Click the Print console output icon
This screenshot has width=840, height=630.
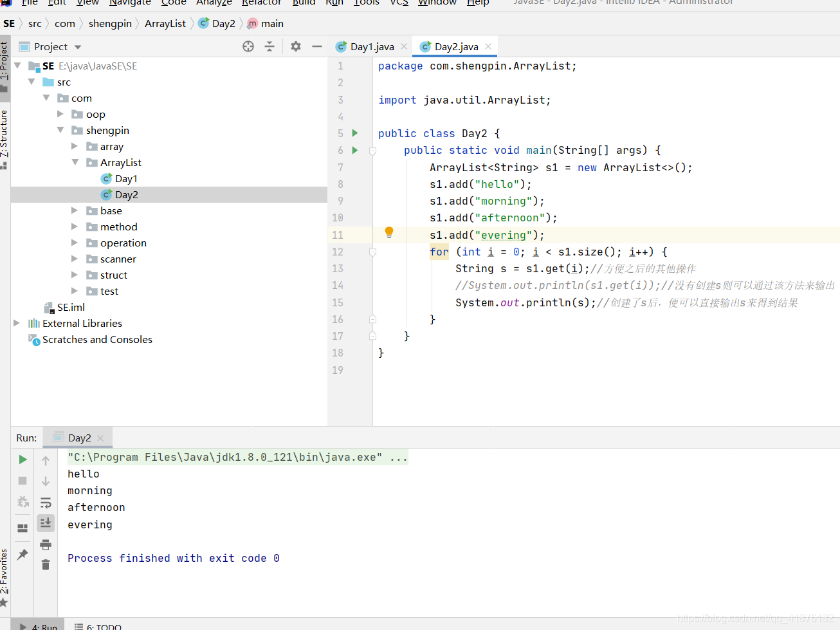click(46, 544)
